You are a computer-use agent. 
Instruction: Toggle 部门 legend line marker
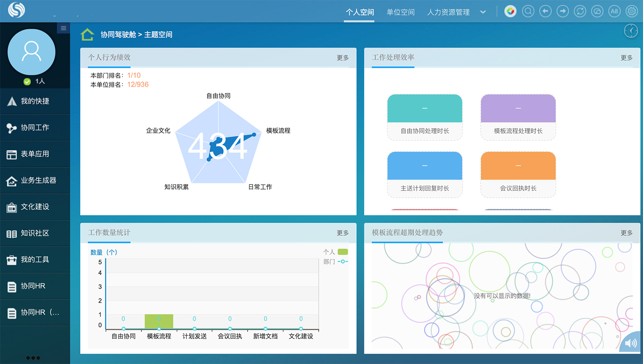point(343,262)
